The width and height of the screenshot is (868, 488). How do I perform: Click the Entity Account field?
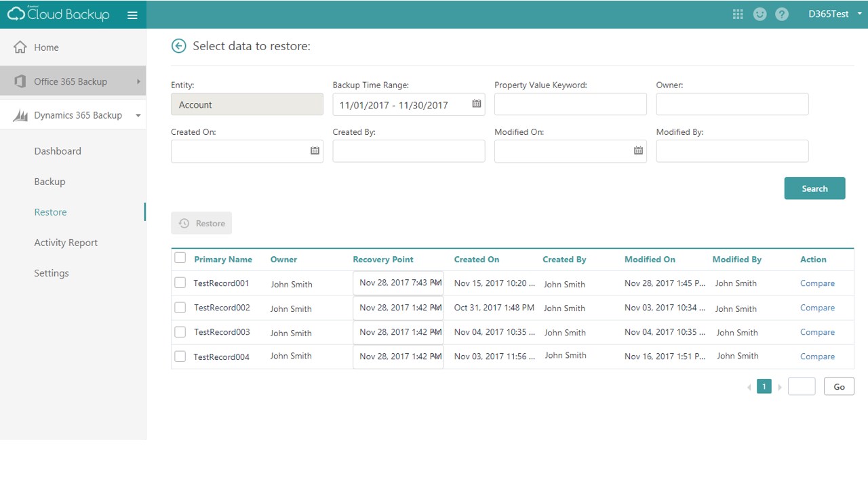click(247, 104)
